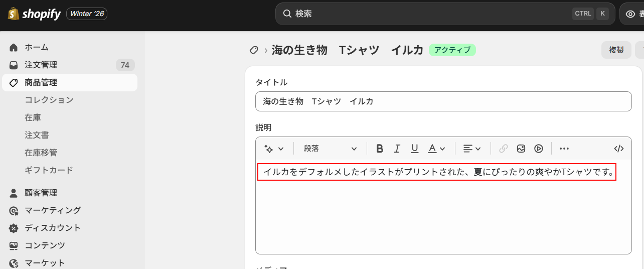
Task: Click the マーケット globe icon
Action: tap(14, 263)
